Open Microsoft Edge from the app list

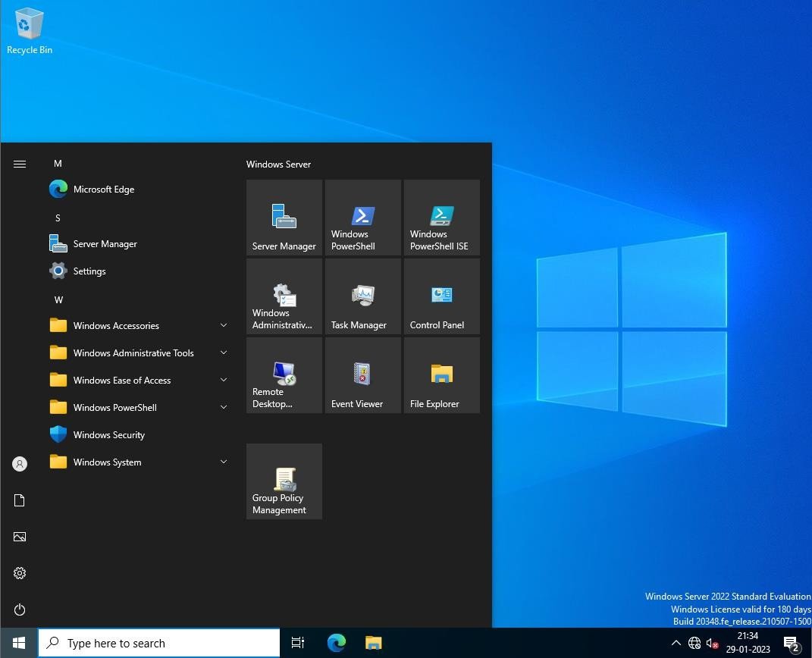(139, 190)
